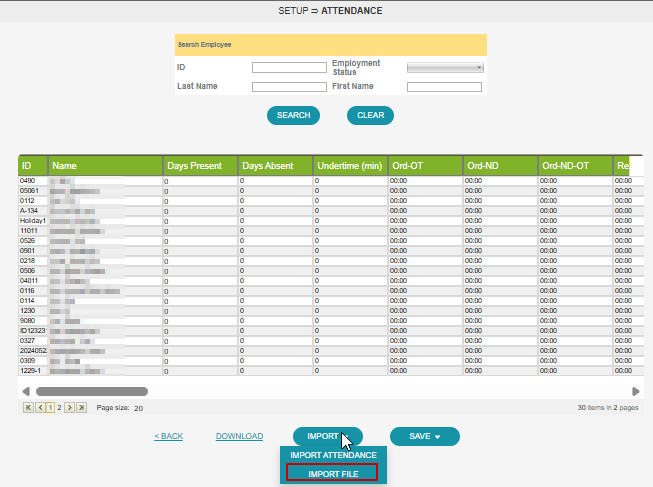
Task: Select employee ID Holiday1 cell
Action: (x=33, y=221)
